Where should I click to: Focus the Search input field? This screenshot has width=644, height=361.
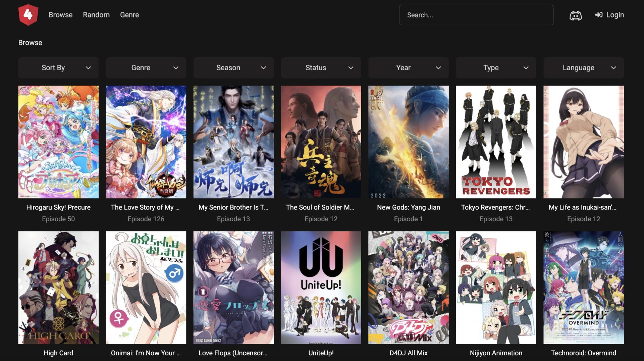[476, 15]
